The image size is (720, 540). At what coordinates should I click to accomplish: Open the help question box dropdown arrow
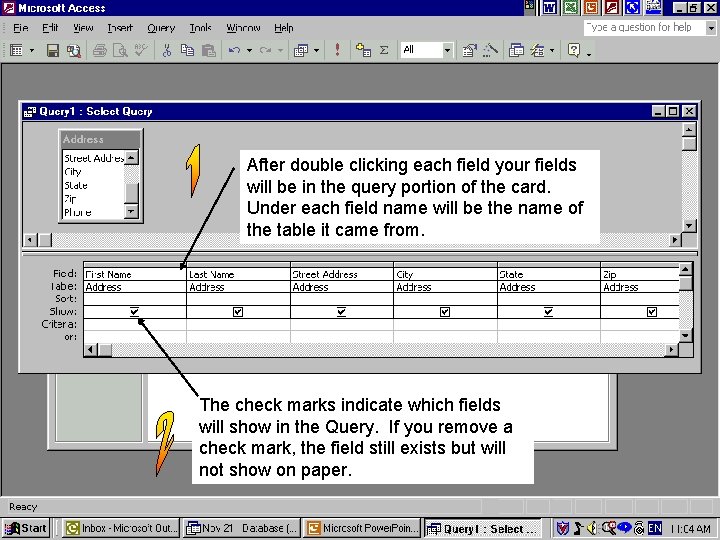[x=711, y=28]
